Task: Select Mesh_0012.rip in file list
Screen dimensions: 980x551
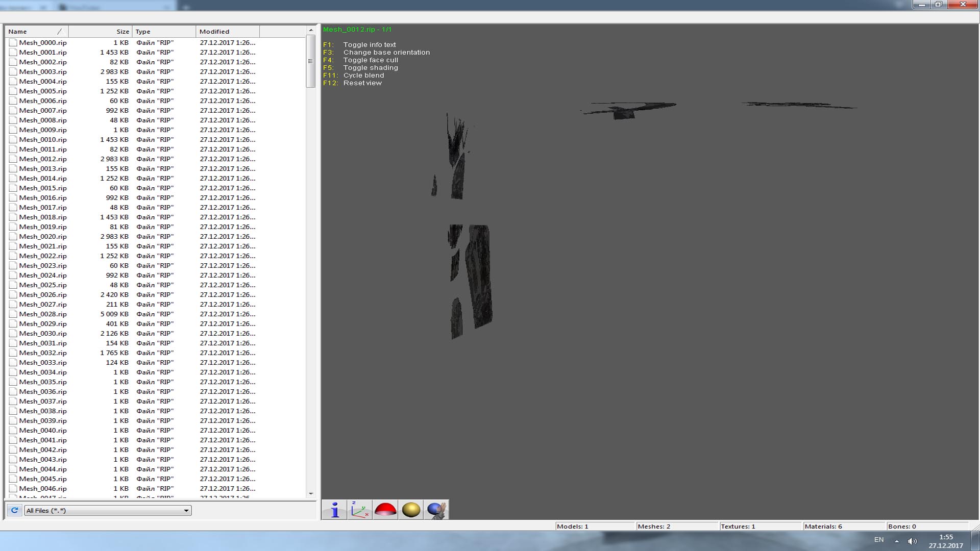Action: point(43,159)
